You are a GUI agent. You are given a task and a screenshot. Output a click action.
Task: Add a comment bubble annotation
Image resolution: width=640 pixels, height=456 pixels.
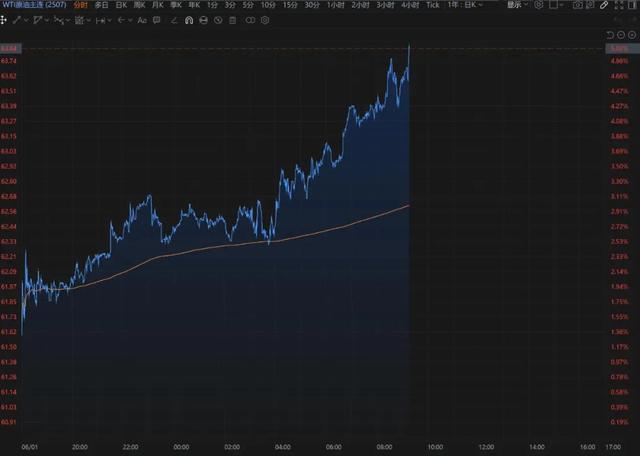point(156,20)
